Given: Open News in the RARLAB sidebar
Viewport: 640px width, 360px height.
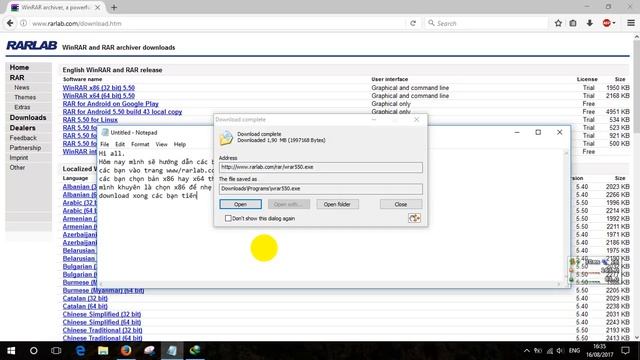Looking at the screenshot, I should tap(22, 87).
